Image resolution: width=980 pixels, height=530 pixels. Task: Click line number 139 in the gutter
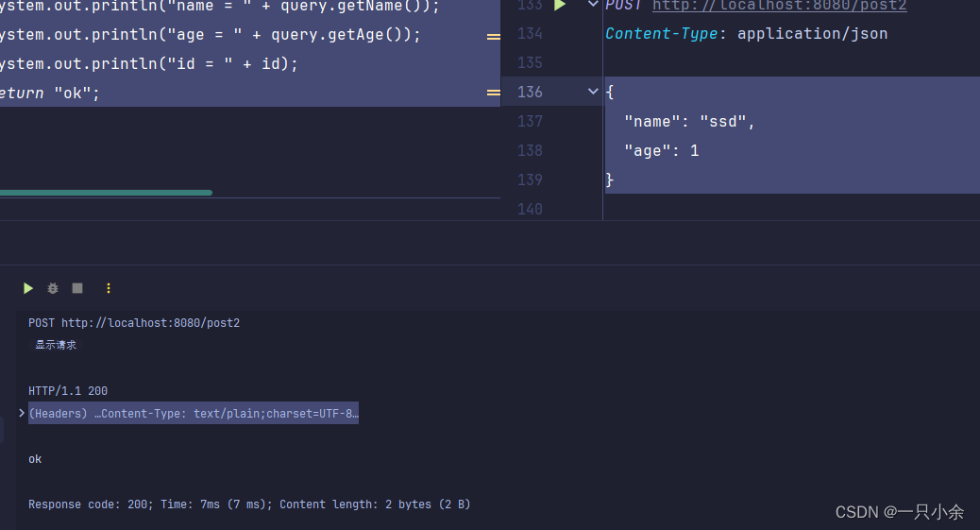pyautogui.click(x=530, y=180)
